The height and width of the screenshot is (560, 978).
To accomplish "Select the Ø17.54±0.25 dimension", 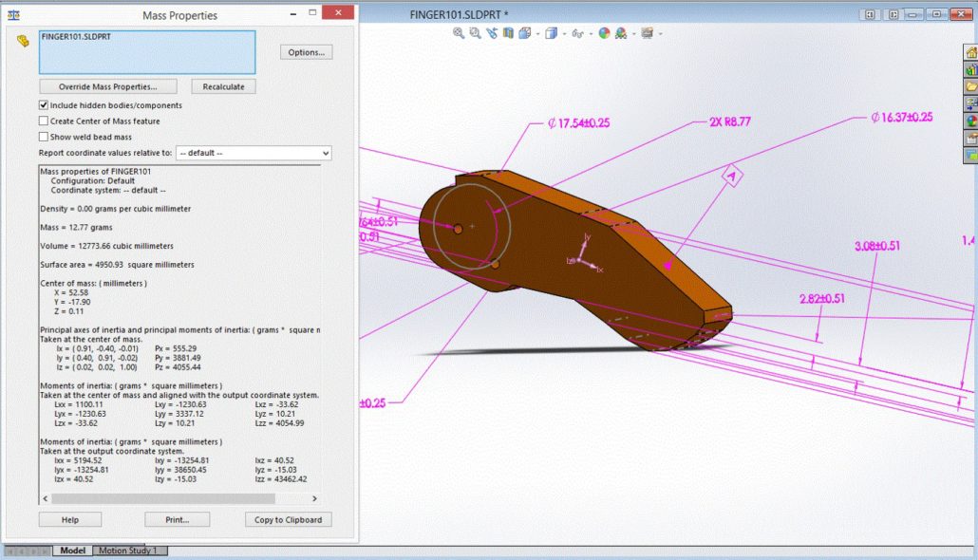I will (578, 123).
